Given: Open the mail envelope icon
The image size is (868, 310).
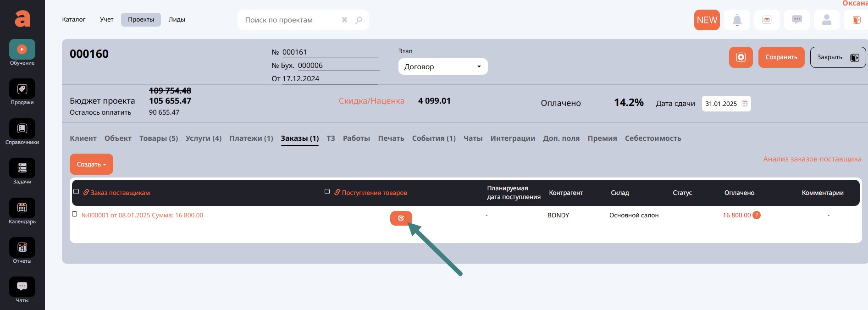Looking at the screenshot, I should pos(767,20).
